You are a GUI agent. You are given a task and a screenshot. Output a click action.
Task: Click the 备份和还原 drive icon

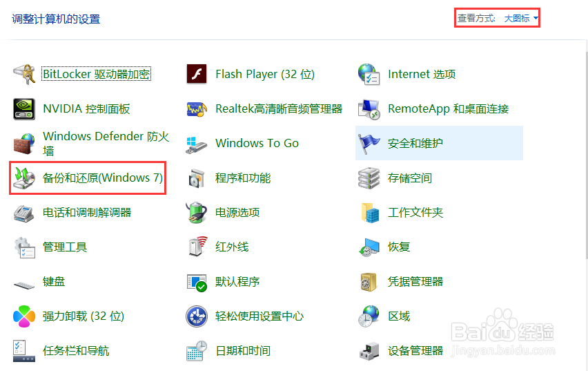click(x=24, y=178)
